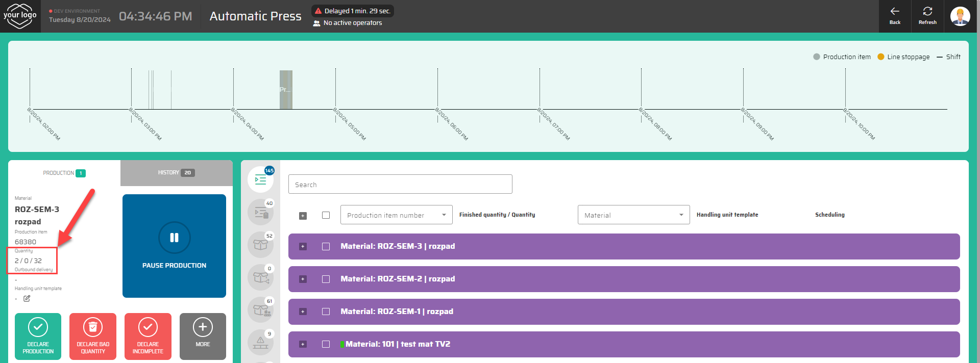Image resolution: width=980 pixels, height=363 pixels.
Task: Click Declare Bad Quantity button
Action: [93, 336]
